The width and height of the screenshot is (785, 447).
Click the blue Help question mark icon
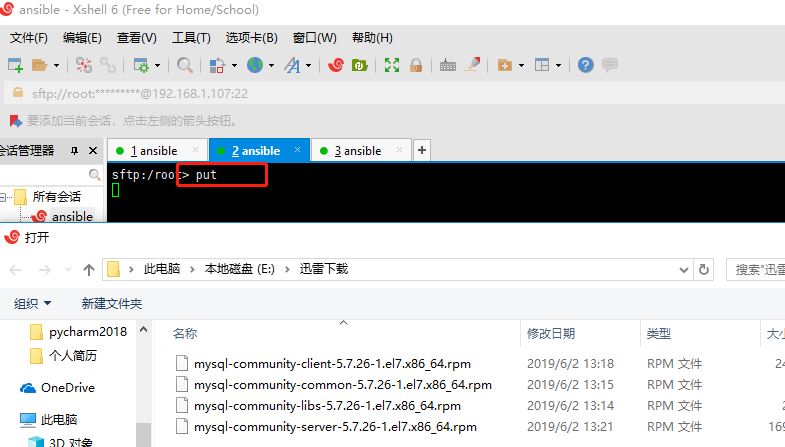[x=585, y=65]
